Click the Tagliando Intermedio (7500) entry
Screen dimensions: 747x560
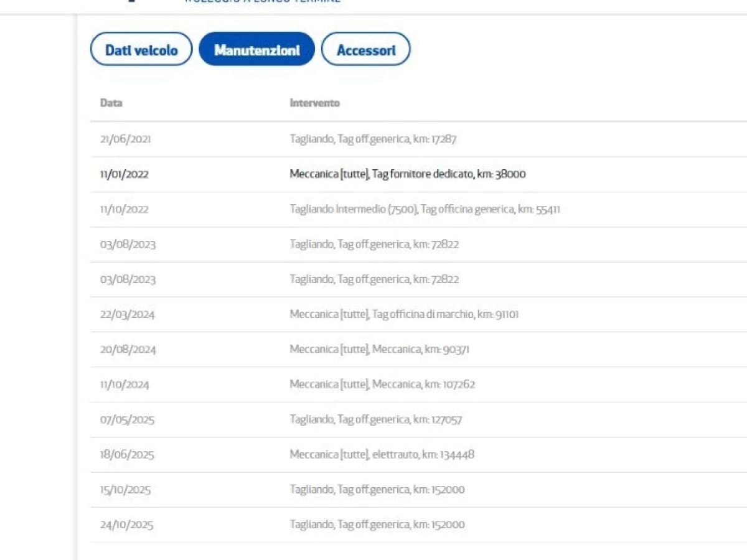[425, 210]
